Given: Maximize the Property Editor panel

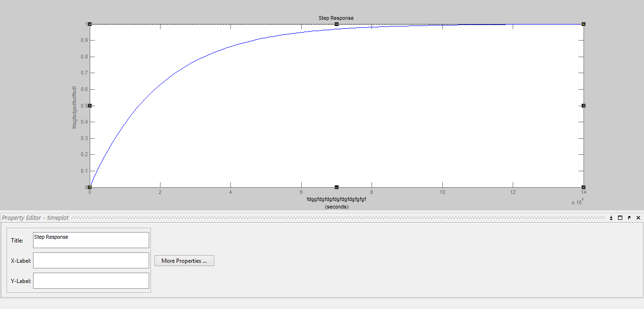Looking at the screenshot, I should coord(620,217).
